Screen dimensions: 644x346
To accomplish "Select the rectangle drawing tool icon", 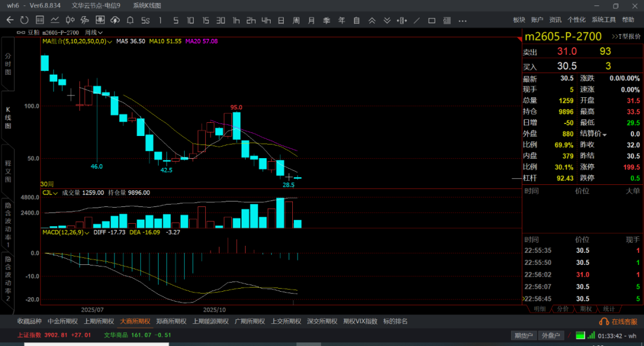I will [x=431, y=20].
